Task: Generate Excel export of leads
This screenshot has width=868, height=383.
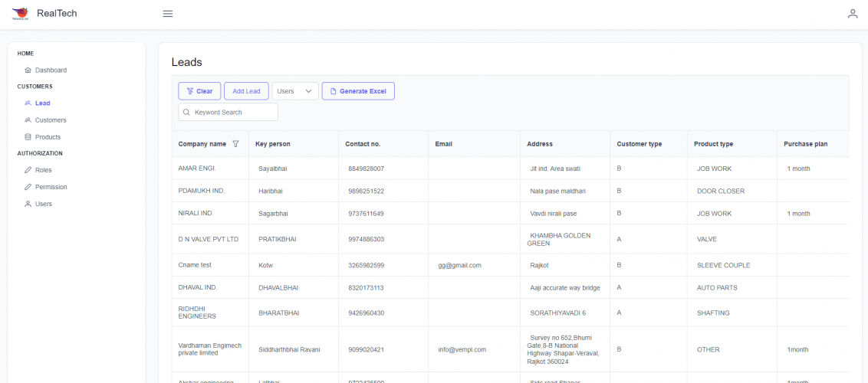Action: click(x=358, y=91)
